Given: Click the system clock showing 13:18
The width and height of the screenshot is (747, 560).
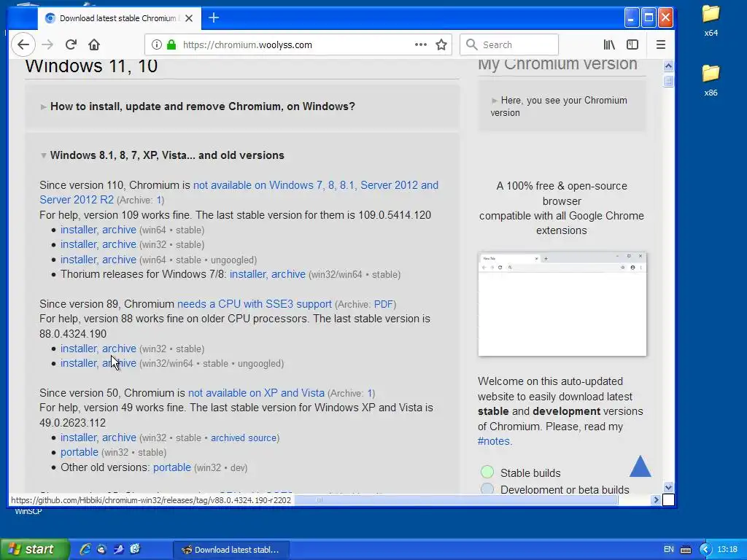Looking at the screenshot, I should point(727,550).
